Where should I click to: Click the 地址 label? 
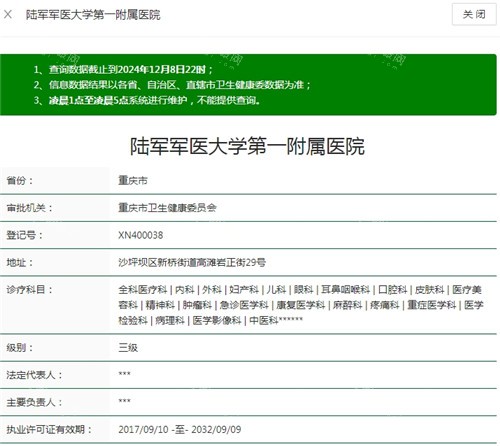(x=20, y=263)
